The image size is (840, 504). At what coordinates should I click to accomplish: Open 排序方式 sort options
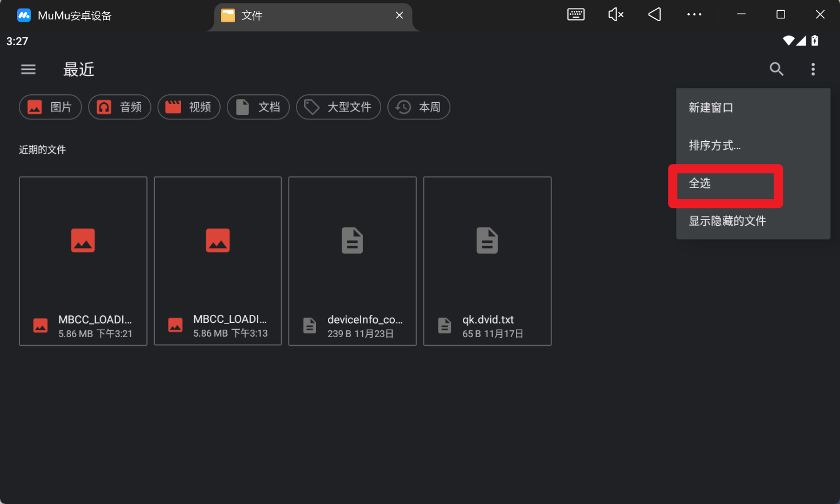pos(714,145)
